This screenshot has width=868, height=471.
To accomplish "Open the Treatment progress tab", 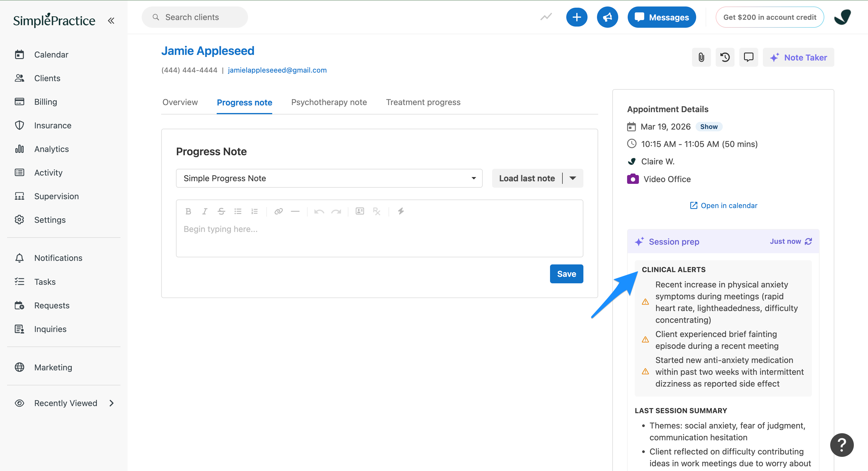I will point(423,102).
